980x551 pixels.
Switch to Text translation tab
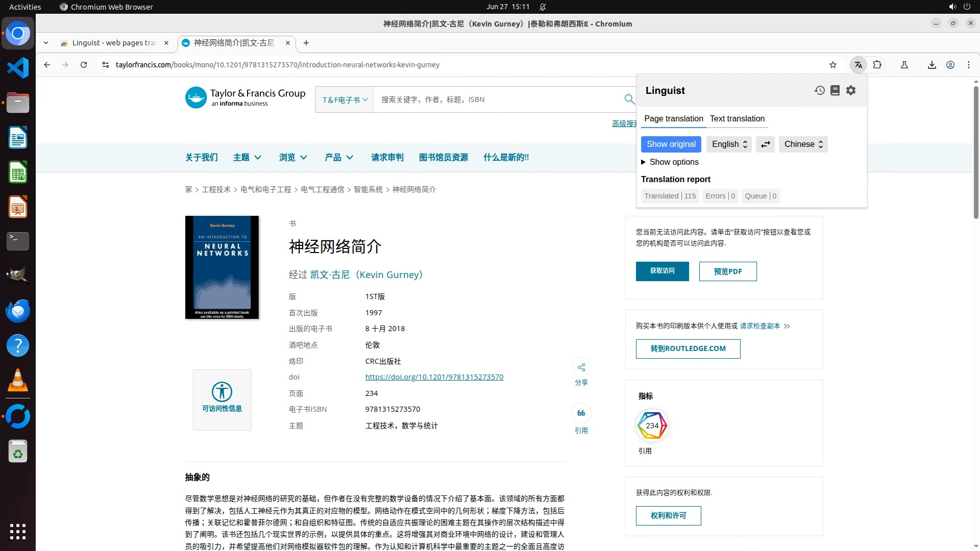[737, 119]
